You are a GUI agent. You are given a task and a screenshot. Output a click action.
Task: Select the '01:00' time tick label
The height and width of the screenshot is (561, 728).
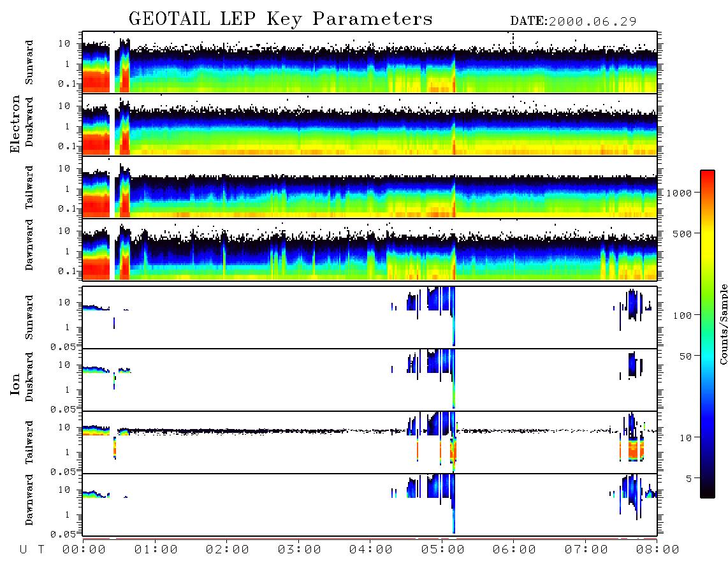(x=156, y=550)
